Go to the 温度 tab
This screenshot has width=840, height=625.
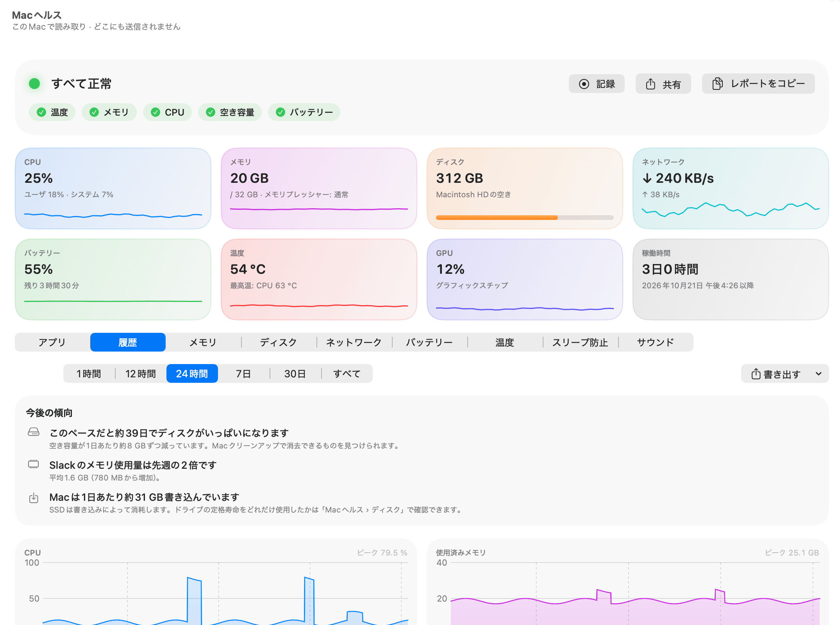(x=505, y=342)
